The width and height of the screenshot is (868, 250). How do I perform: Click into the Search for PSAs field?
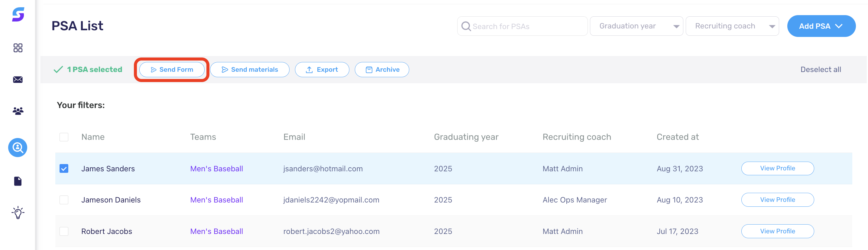522,26
